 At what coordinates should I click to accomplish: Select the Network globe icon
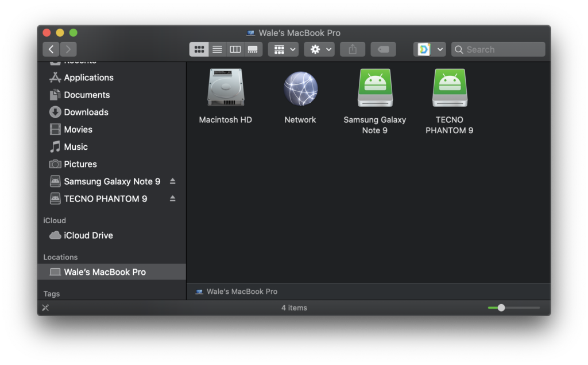(x=300, y=88)
